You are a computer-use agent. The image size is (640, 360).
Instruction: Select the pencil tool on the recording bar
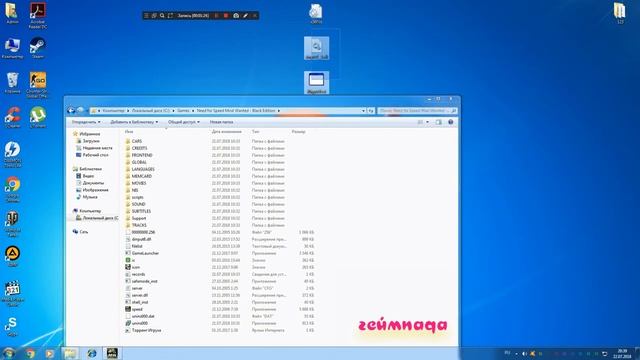pos(245,16)
